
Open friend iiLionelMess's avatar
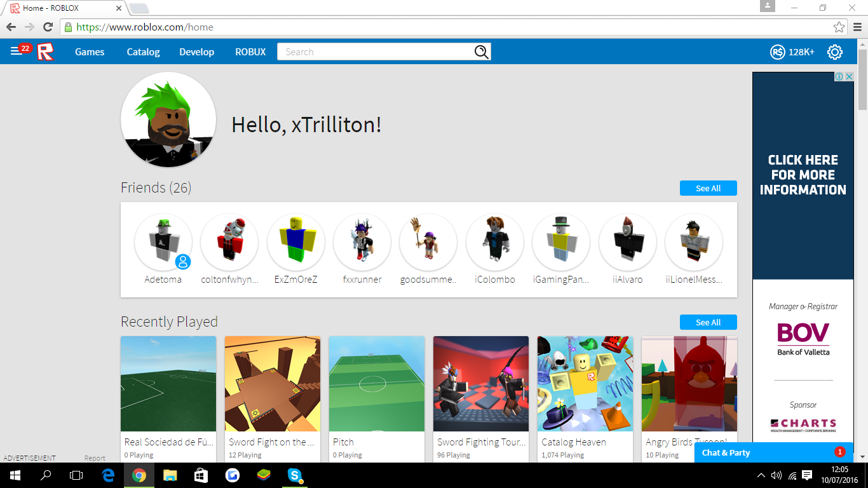click(693, 242)
